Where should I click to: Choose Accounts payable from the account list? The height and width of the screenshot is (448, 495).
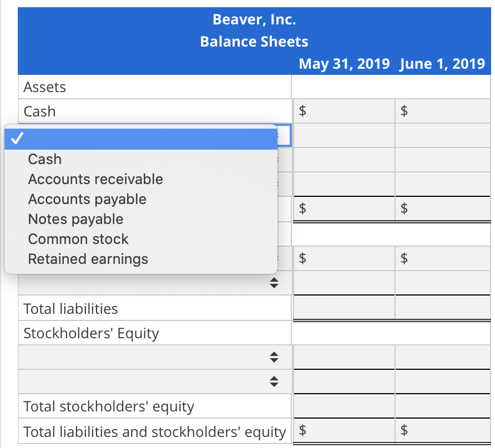pyautogui.click(x=87, y=199)
